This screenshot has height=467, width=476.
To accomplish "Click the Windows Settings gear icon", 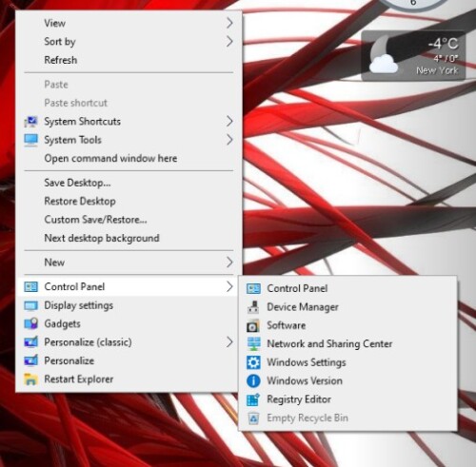I will pos(253,362).
